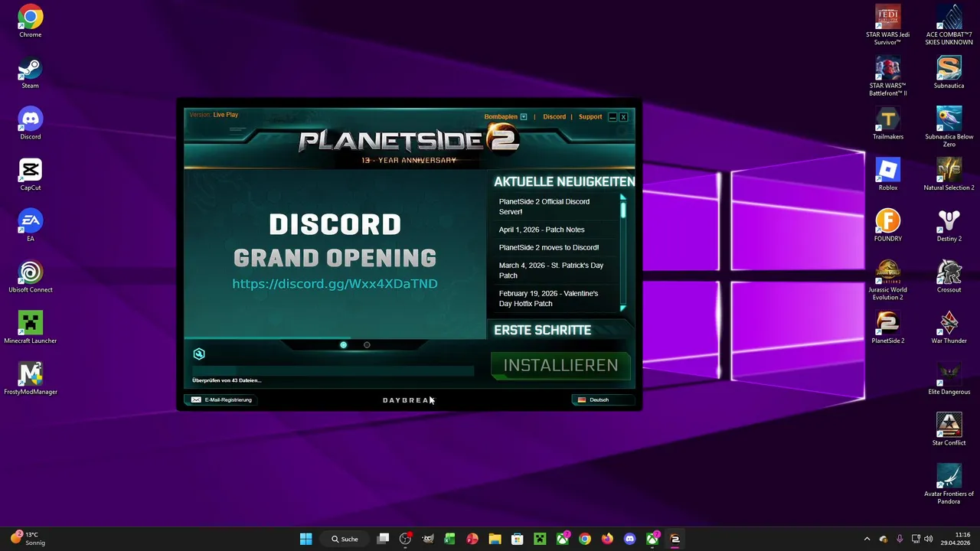This screenshot has height=551, width=980.
Task: Click the news list scrollbar thumb
Action: tap(623, 210)
